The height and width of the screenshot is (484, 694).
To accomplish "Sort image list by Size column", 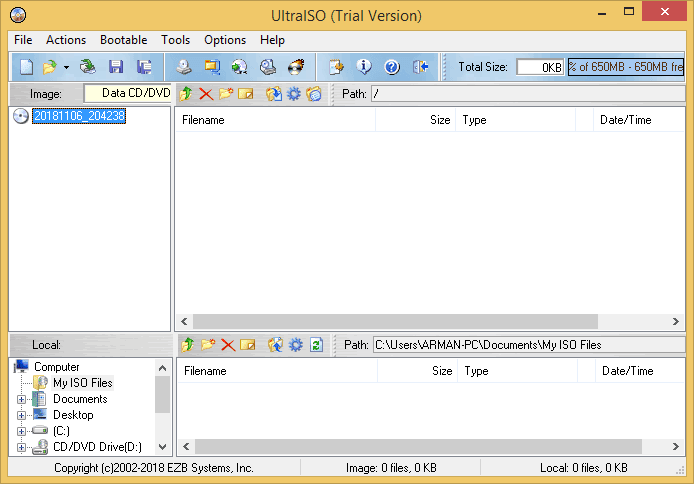I will [415, 120].
